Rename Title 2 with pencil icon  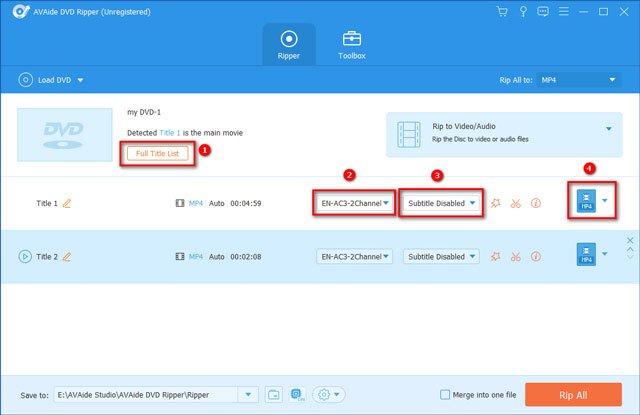pos(67,257)
